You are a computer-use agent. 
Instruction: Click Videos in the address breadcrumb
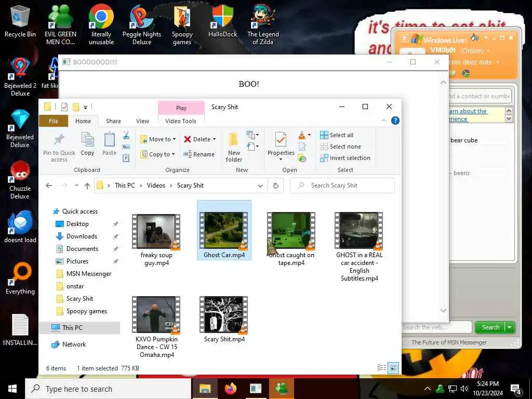click(156, 185)
